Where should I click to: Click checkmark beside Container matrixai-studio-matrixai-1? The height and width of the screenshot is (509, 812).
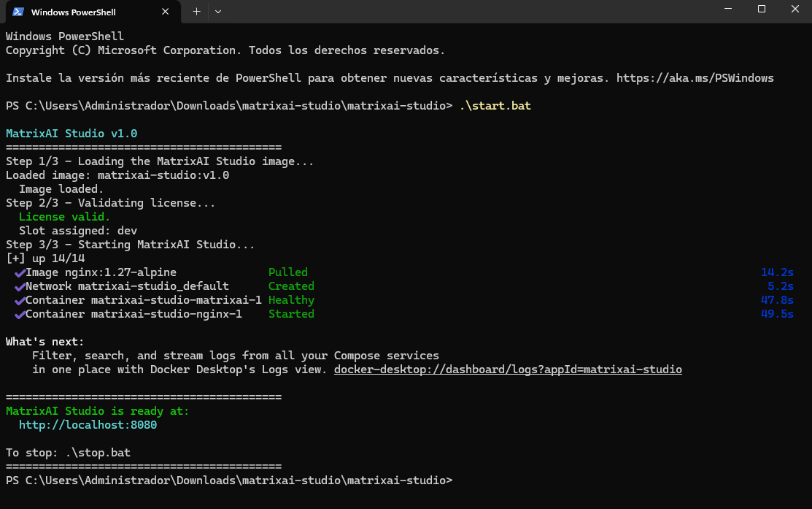point(20,301)
